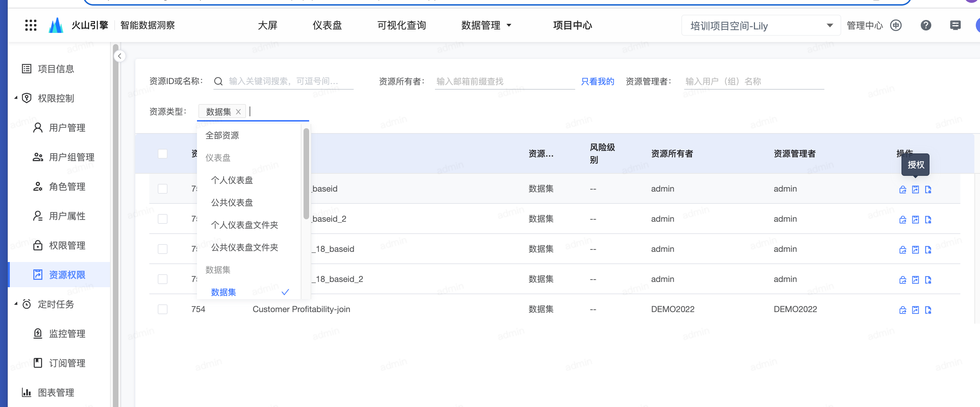This screenshot has height=407, width=980.
Task: Open the 培训项目空间-Lily project dropdown
Action: (760, 26)
